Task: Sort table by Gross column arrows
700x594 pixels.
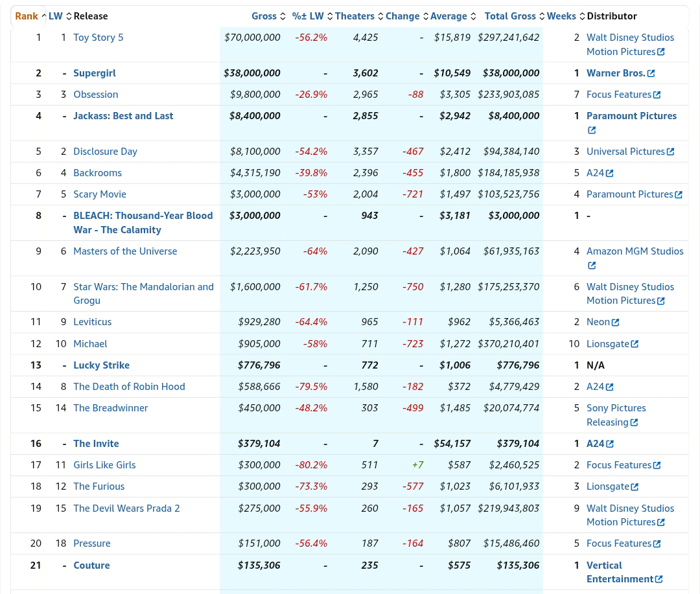Action: click(x=283, y=16)
